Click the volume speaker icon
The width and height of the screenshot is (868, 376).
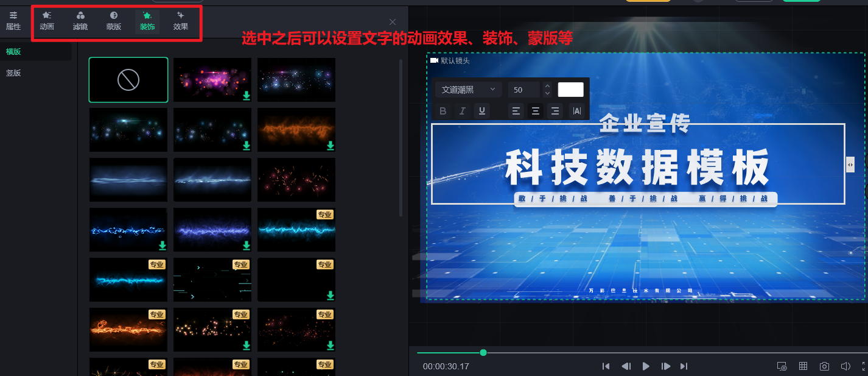(x=845, y=366)
